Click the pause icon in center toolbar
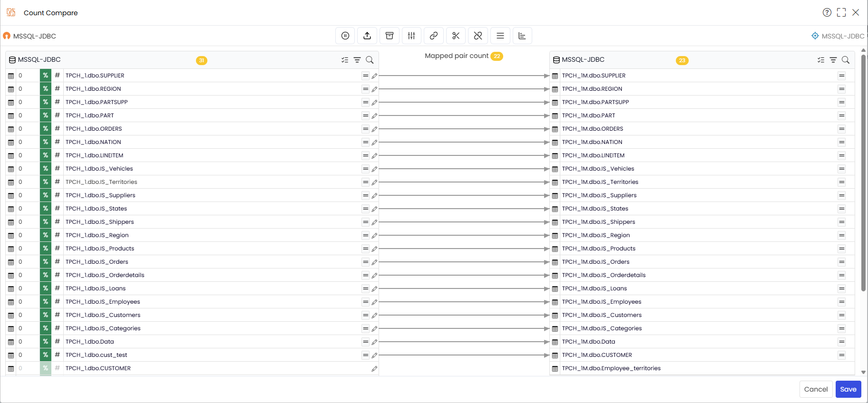The width and height of the screenshot is (868, 403). click(x=345, y=36)
